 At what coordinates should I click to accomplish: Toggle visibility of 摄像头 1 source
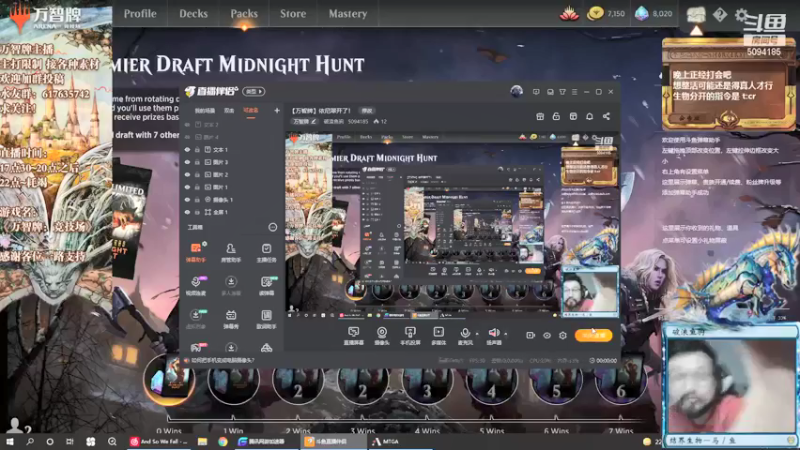pos(187,199)
